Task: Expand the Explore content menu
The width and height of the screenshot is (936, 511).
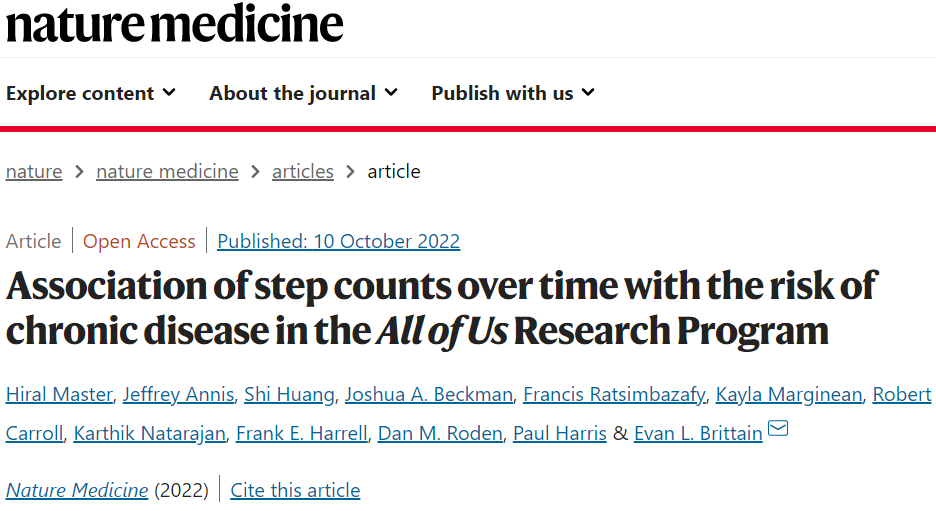Action: pos(91,93)
